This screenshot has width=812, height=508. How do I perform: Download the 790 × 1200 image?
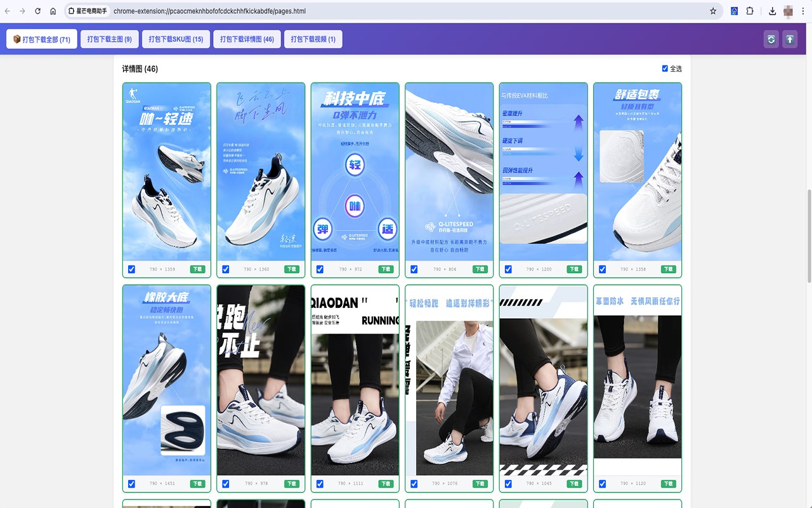[x=574, y=269]
